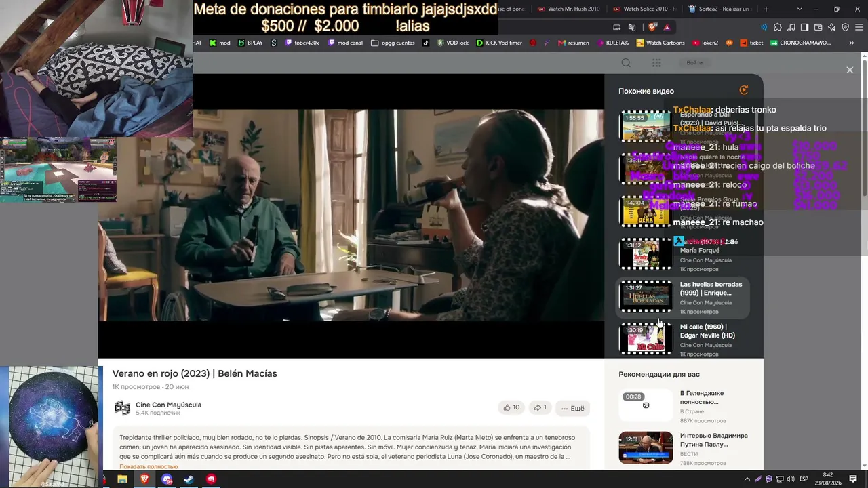
Task: Open the RULETA% bookmark
Action: [x=612, y=43]
